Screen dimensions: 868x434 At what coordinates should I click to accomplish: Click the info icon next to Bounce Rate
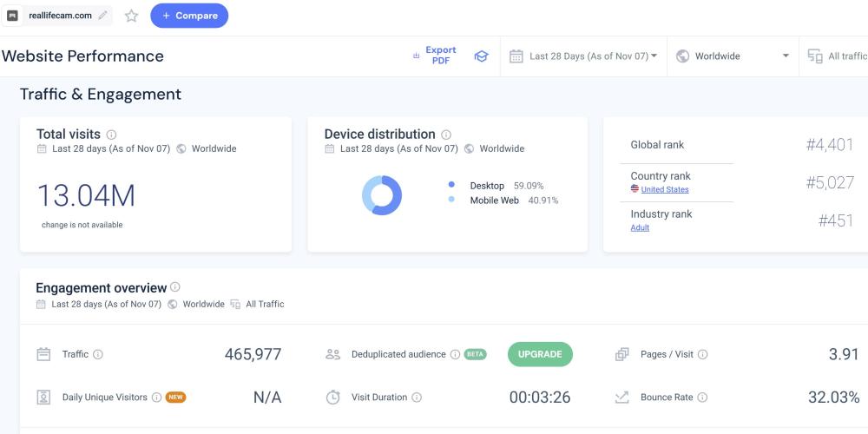coord(702,398)
